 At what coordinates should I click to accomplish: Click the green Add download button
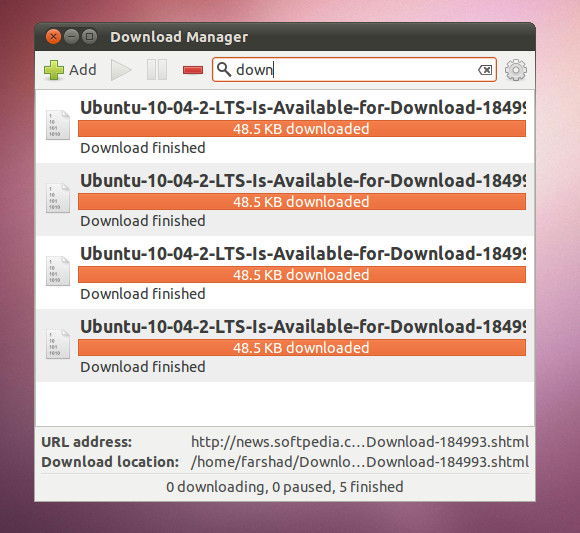pyautogui.click(x=70, y=70)
